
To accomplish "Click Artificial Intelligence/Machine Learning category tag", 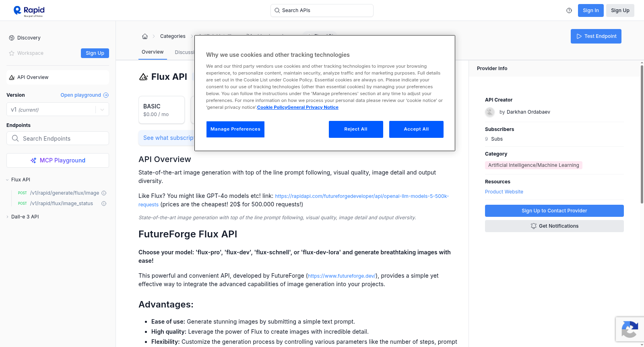I will coord(534,165).
